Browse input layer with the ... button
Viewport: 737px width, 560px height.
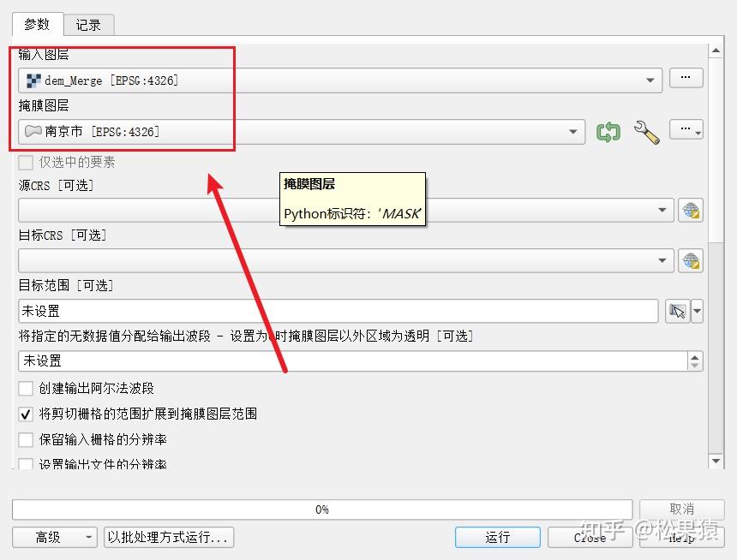pos(685,78)
